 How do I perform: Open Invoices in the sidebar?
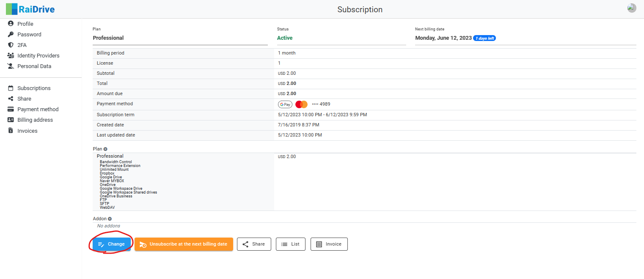tap(27, 131)
